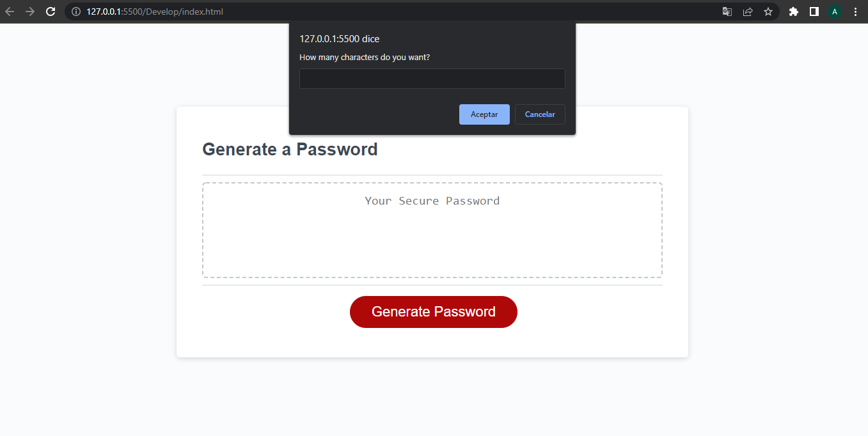Click the share/send icon in toolbar
The height and width of the screenshot is (436, 868).
748,12
